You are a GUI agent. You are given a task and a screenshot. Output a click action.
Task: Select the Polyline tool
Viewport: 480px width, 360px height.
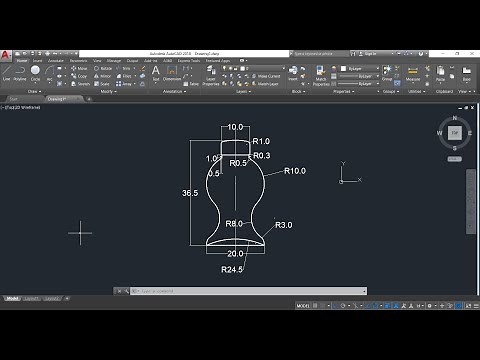pos(20,74)
